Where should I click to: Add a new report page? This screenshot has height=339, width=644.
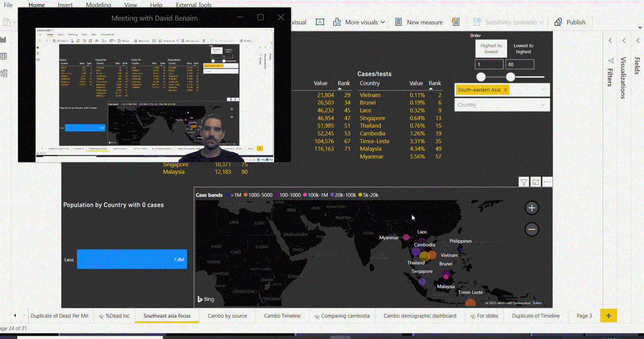click(x=608, y=316)
